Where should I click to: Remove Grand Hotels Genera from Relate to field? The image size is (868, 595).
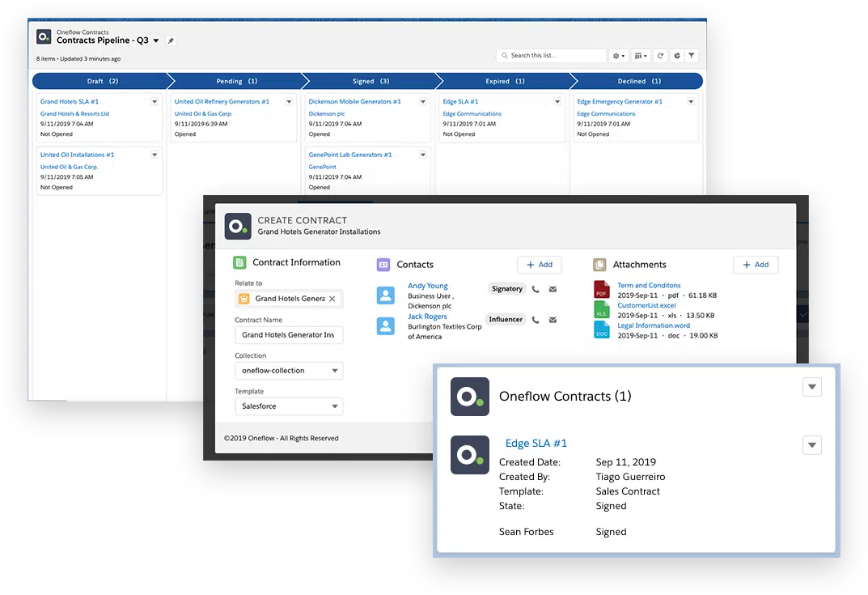332,299
